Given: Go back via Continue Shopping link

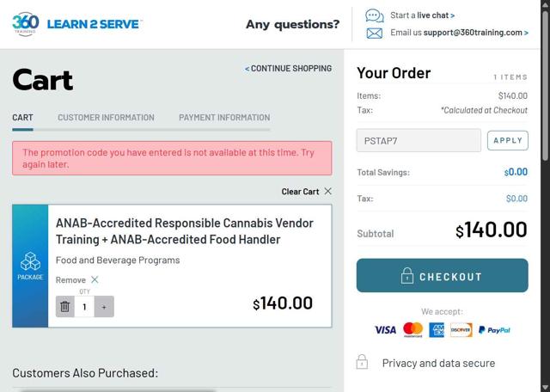Looking at the screenshot, I should [289, 69].
